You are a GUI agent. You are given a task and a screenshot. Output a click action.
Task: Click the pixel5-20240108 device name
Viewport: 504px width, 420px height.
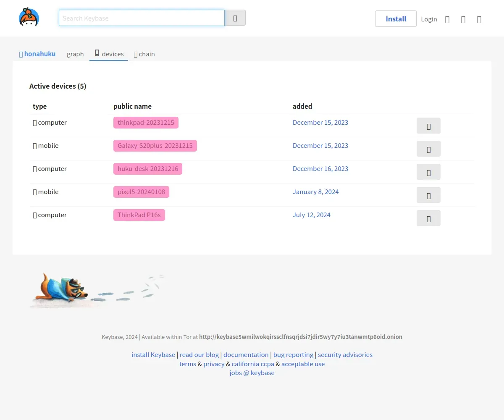click(141, 192)
